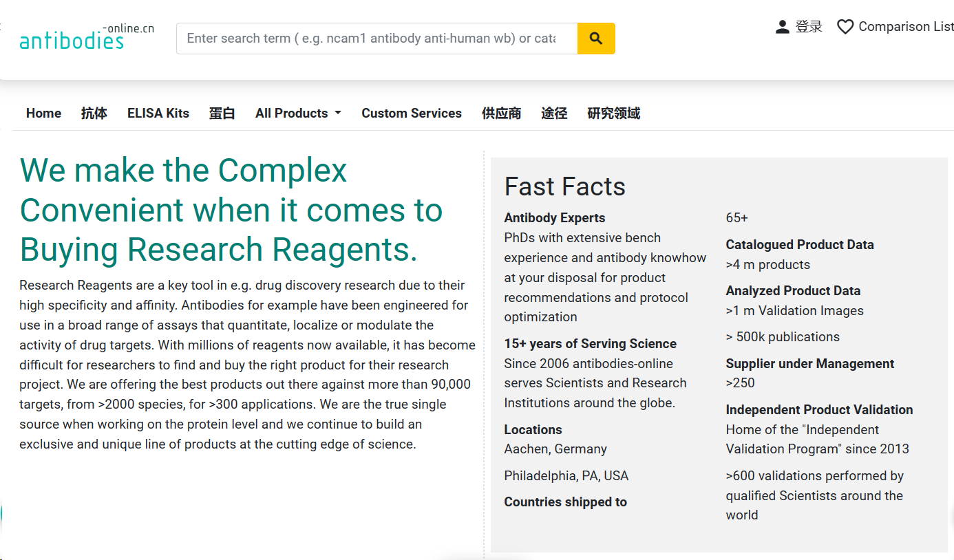Open Custom Services in navigation
The image size is (954, 560).
pos(412,114)
